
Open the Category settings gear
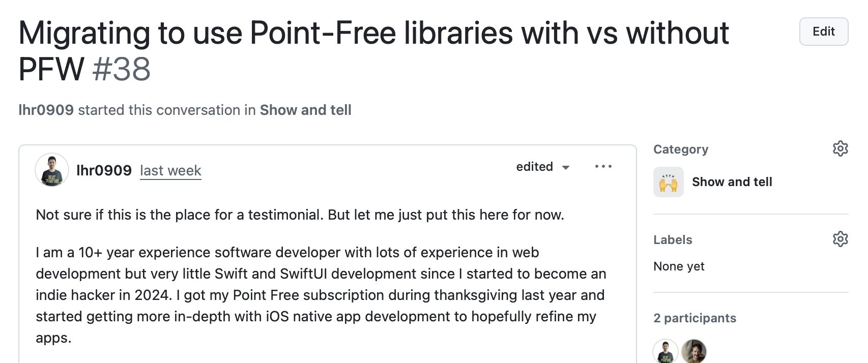point(840,148)
